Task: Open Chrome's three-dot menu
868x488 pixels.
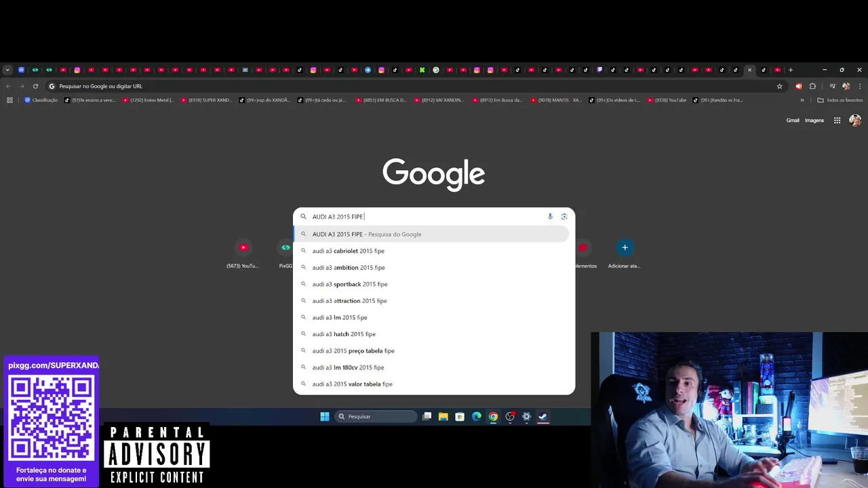Action: [860, 86]
